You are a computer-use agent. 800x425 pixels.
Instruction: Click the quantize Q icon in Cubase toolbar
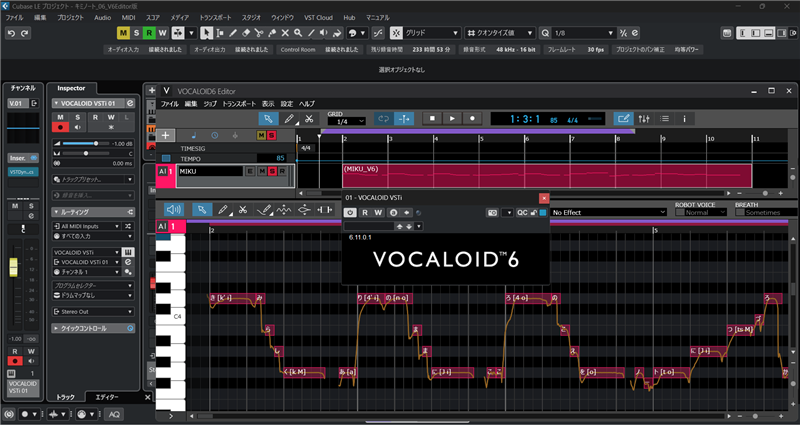[x=545, y=33]
